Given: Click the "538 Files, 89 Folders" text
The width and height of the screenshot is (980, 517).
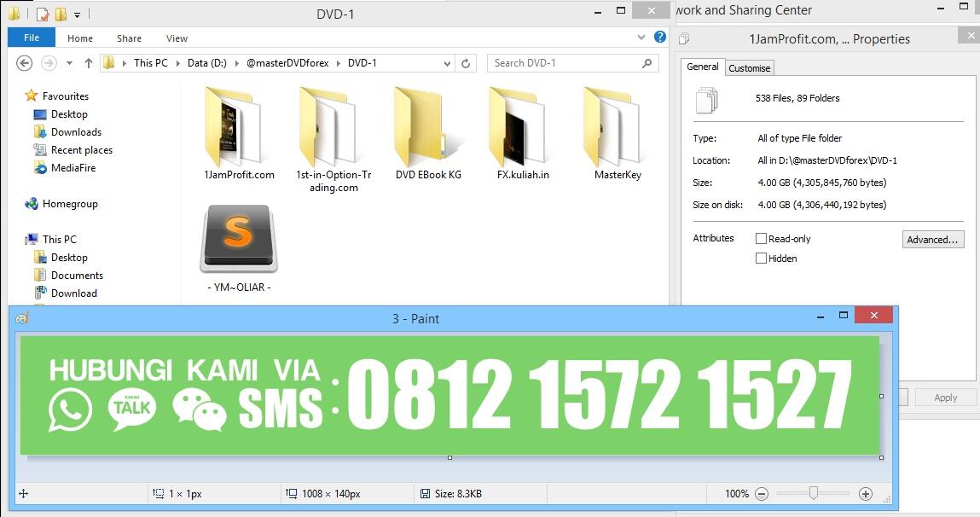Looking at the screenshot, I should (797, 98).
